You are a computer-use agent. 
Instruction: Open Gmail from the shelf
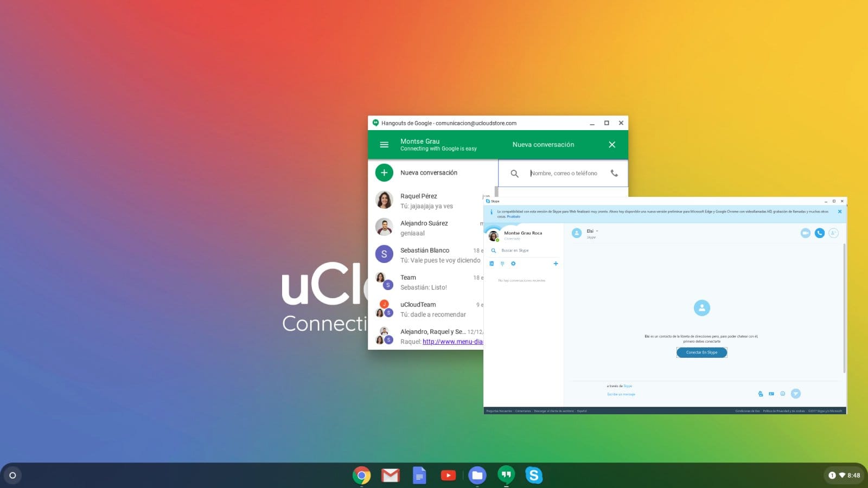click(x=391, y=476)
